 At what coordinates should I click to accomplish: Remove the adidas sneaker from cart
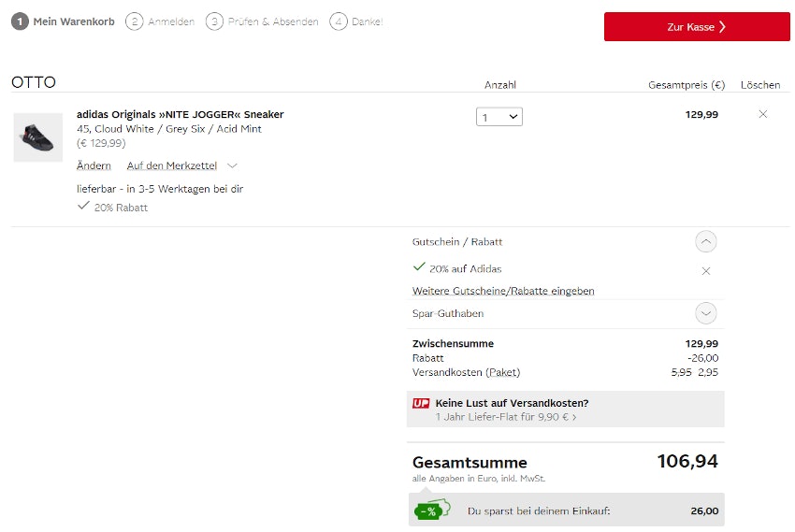pyautogui.click(x=762, y=114)
